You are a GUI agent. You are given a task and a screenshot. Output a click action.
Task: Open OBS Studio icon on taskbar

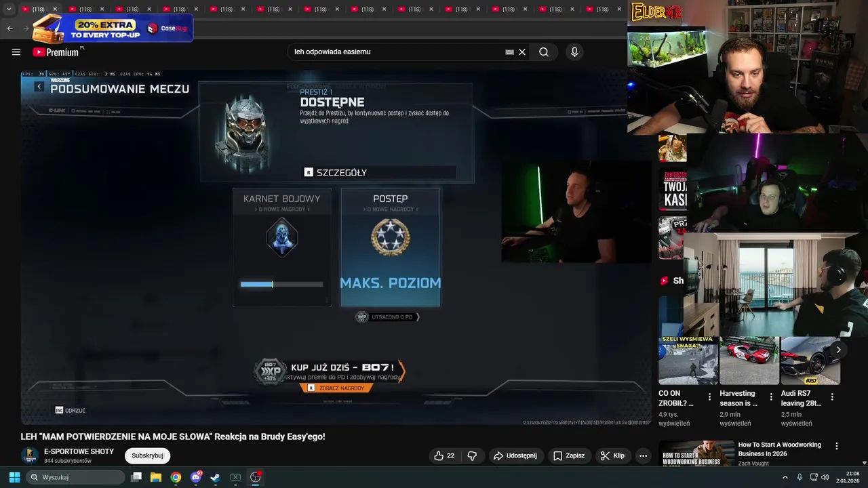point(255,477)
